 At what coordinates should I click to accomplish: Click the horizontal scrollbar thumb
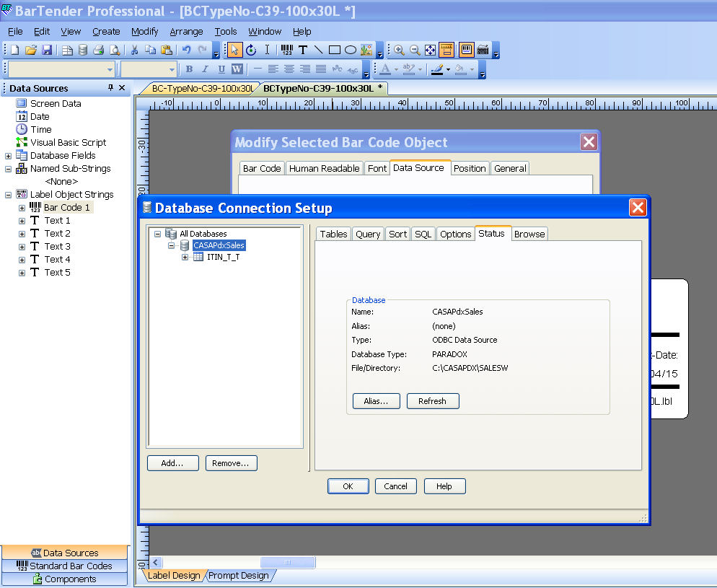pos(288,562)
